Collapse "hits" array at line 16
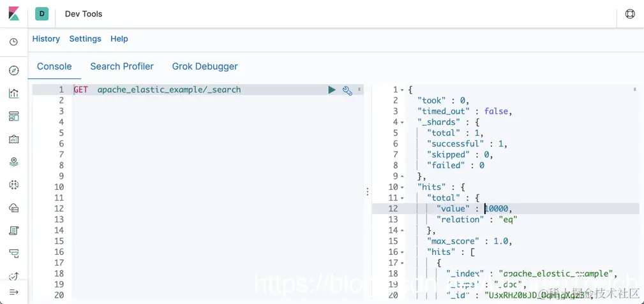The width and height of the screenshot is (644, 304). click(403, 252)
